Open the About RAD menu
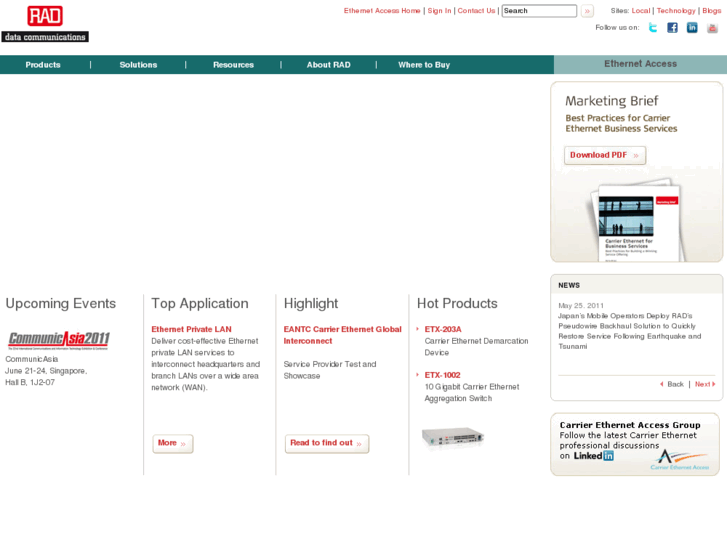This screenshot has width=727, height=545. click(328, 65)
